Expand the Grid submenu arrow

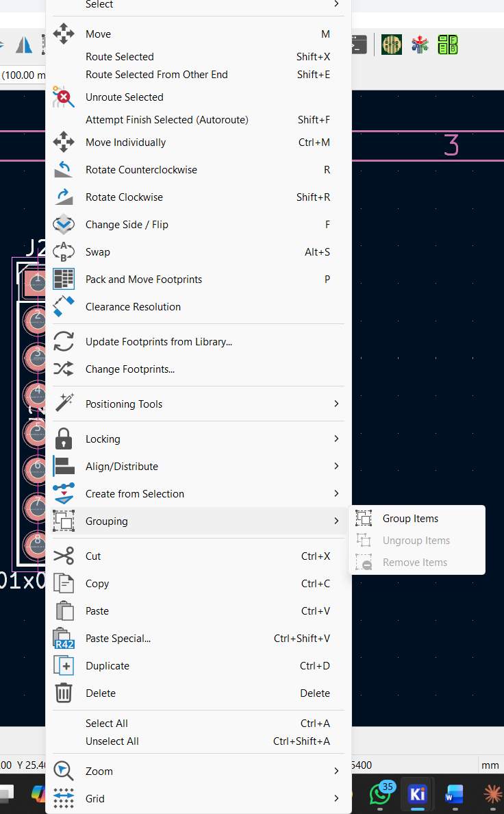pyautogui.click(x=336, y=798)
